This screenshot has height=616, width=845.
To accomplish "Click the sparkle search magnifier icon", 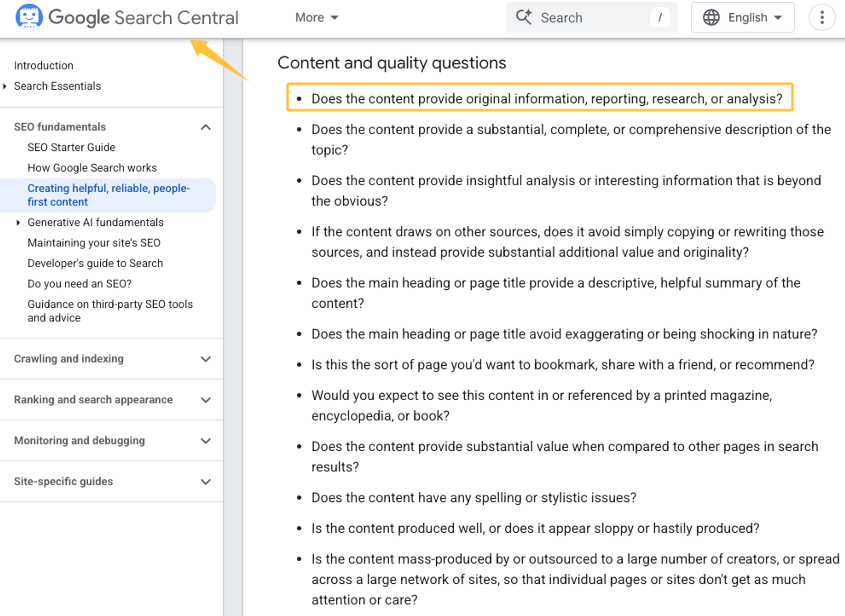I will 524,17.
